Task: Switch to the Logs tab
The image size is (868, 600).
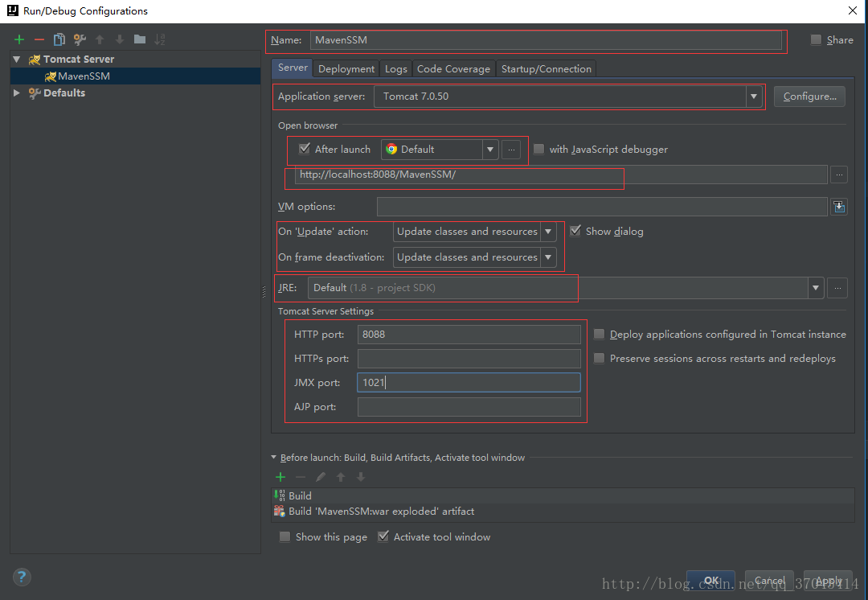Action: [395, 68]
